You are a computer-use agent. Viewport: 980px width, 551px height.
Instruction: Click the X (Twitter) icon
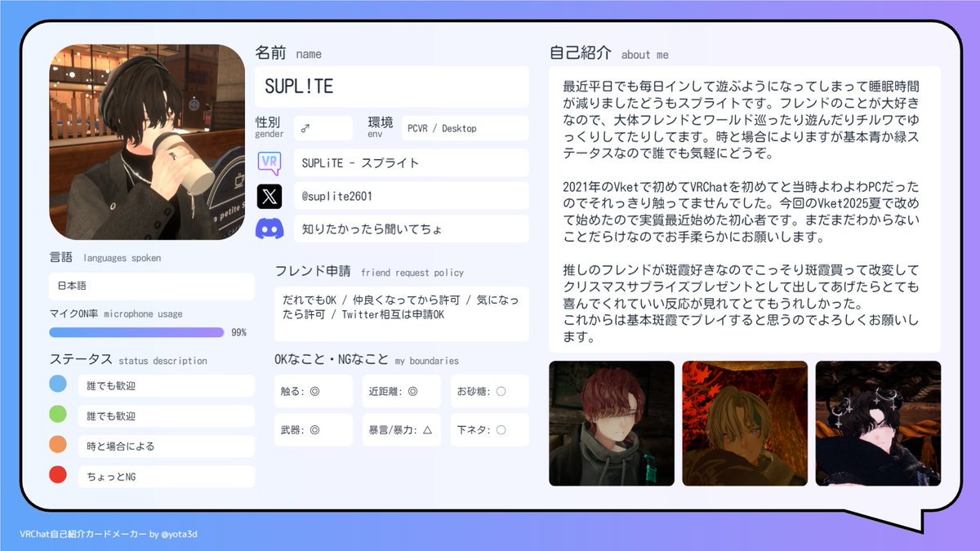269,196
